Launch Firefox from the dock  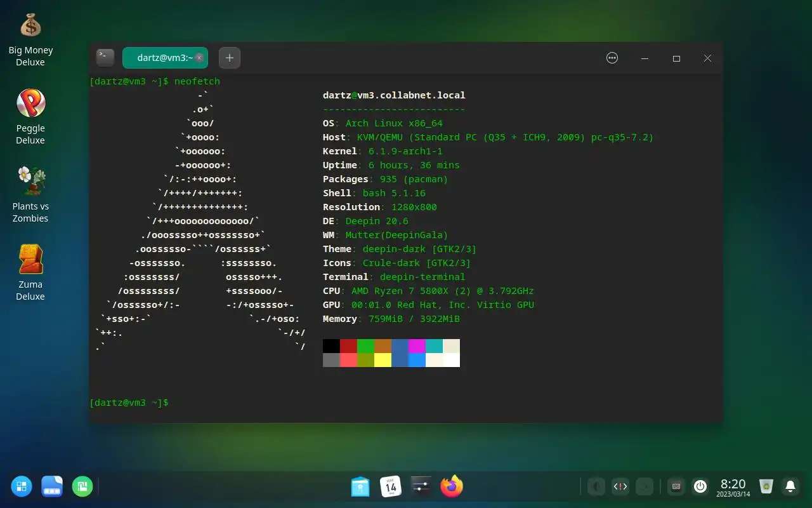[452, 487]
